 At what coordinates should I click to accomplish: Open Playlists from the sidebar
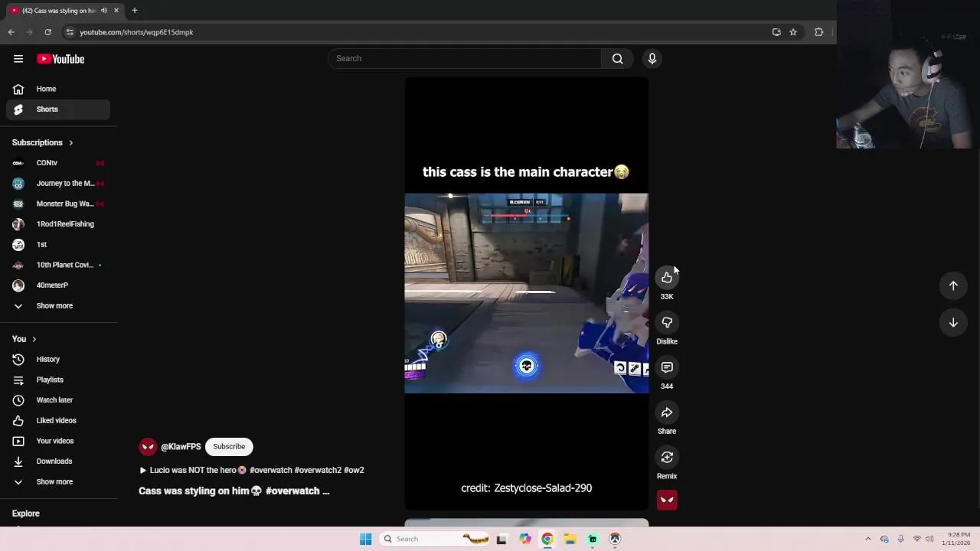pyautogui.click(x=58, y=380)
